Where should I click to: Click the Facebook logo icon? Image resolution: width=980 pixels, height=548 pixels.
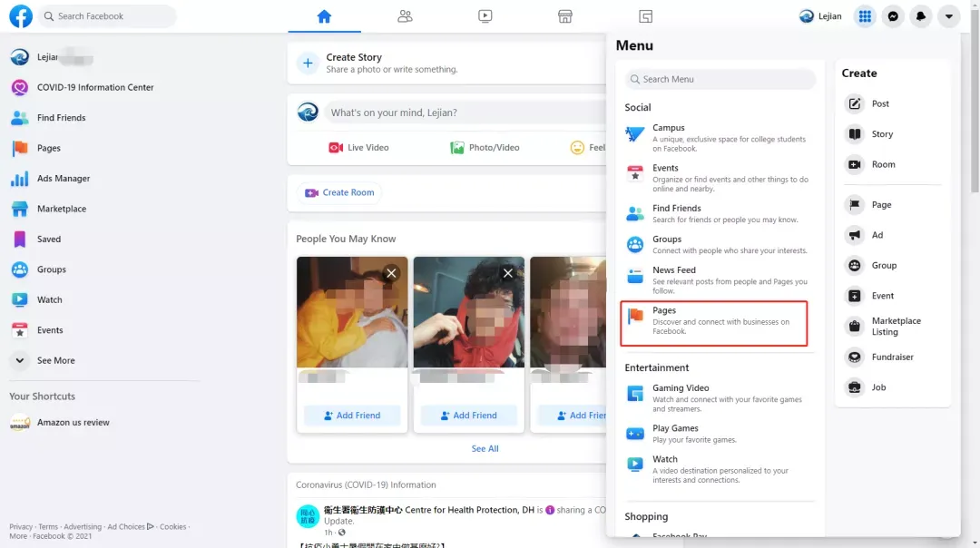pyautogui.click(x=21, y=16)
